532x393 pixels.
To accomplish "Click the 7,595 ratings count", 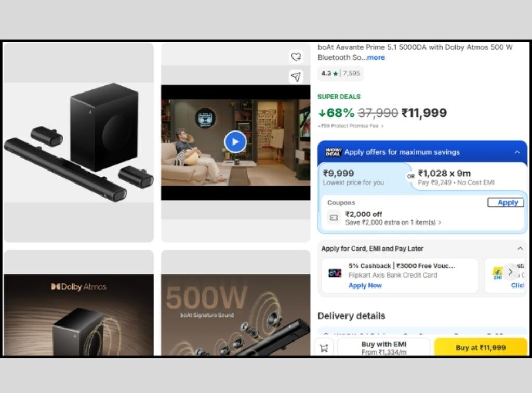I will 351,73.
